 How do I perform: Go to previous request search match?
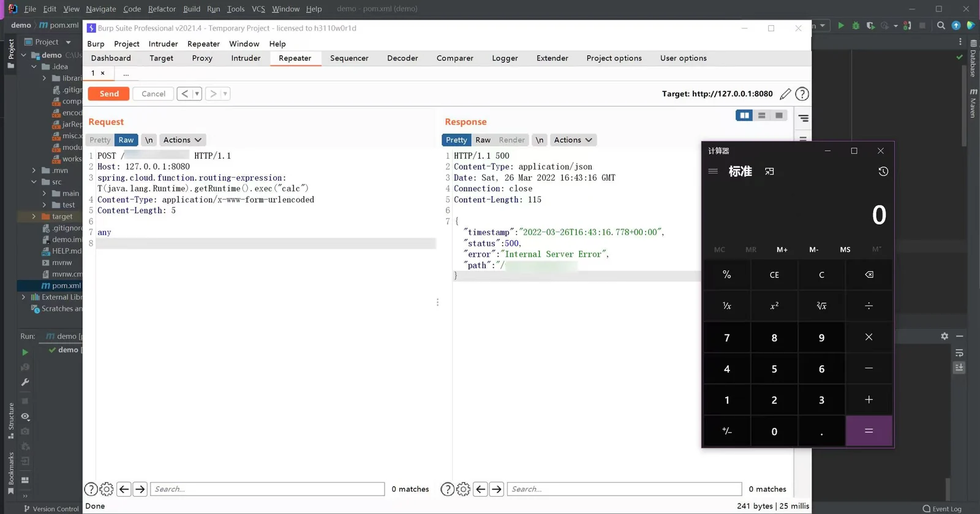pos(124,489)
